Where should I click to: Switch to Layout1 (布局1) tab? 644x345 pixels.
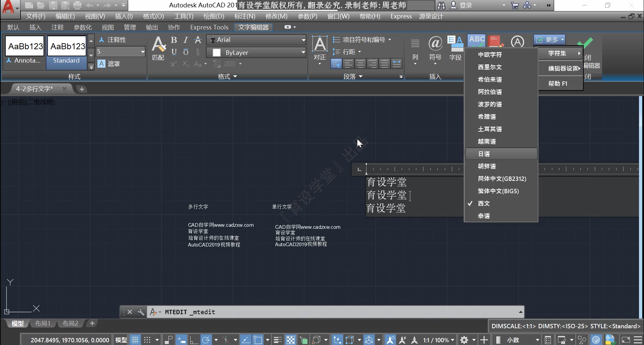(43, 323)
